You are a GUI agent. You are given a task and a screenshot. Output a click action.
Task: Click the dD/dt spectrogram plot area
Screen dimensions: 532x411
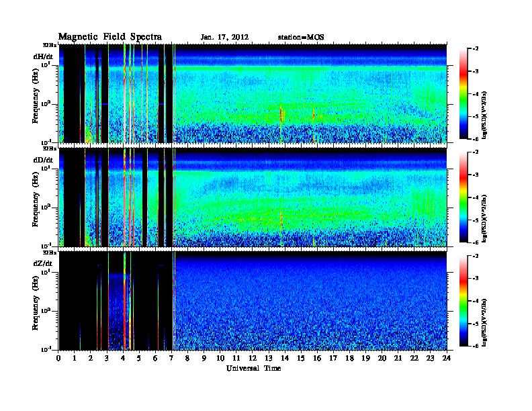tap(253, 197)
